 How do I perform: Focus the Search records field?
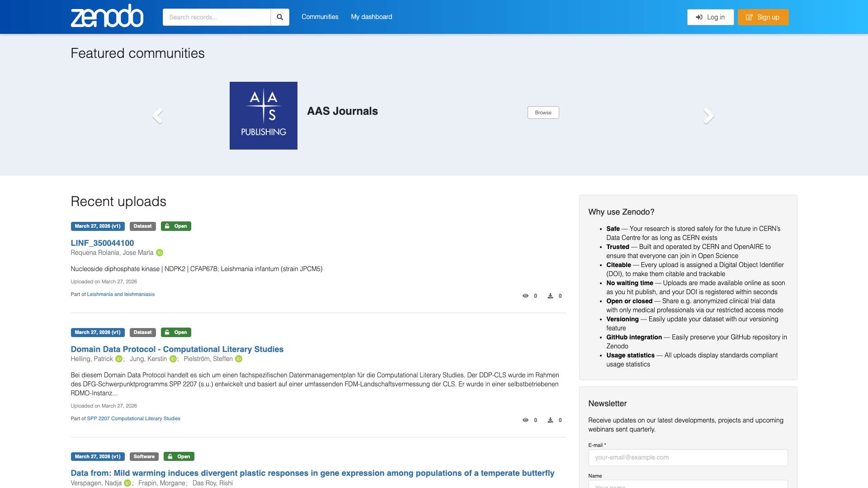coord(217,17)
